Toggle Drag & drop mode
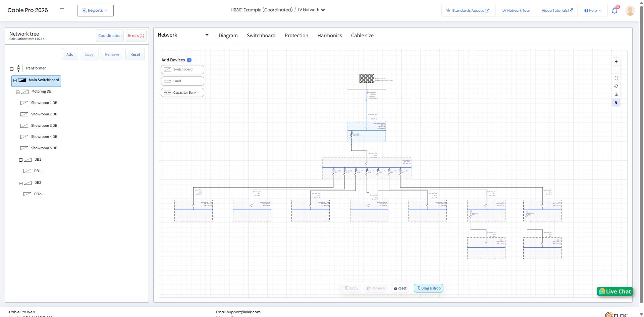 click(x=429, y=288)
